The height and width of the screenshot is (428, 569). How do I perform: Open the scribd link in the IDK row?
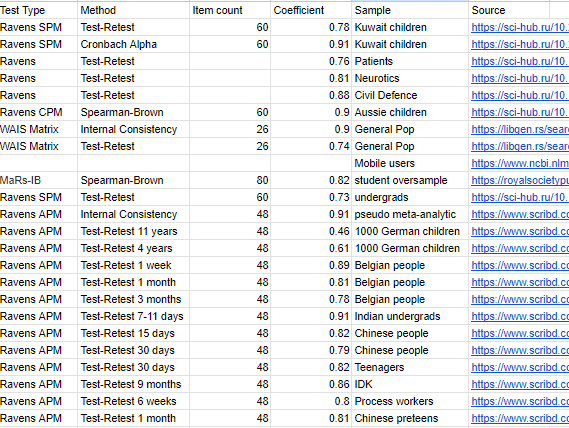click(520, 384)
